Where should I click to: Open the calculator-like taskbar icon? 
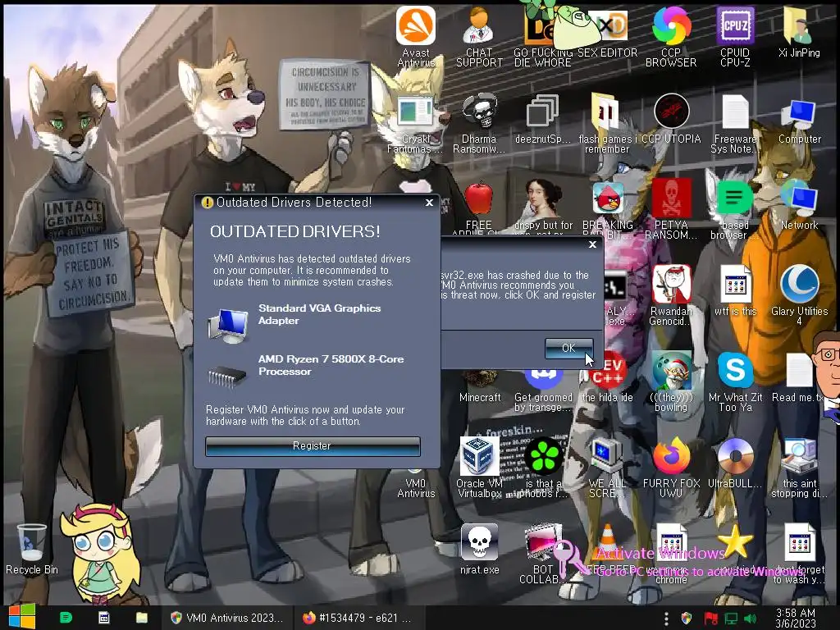[104, 618]
